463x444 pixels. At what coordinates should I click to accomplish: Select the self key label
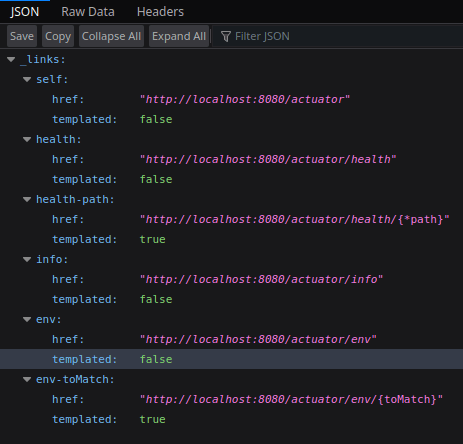52,79
